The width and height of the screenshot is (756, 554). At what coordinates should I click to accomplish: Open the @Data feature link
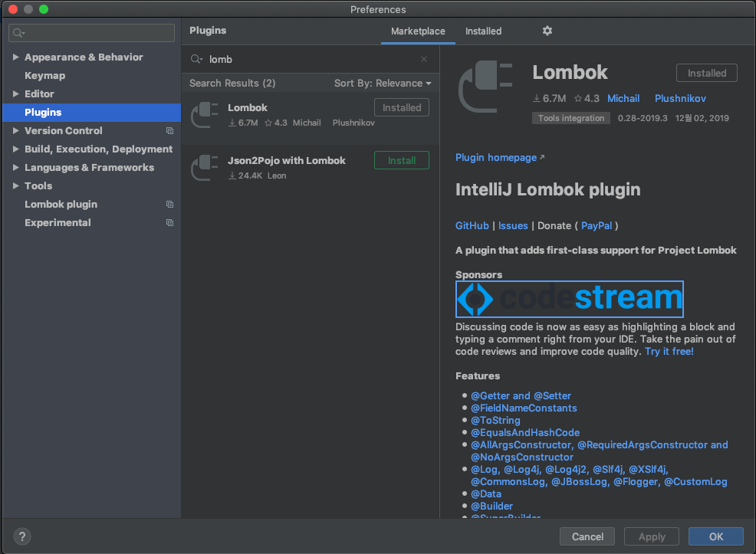(486, 493)
